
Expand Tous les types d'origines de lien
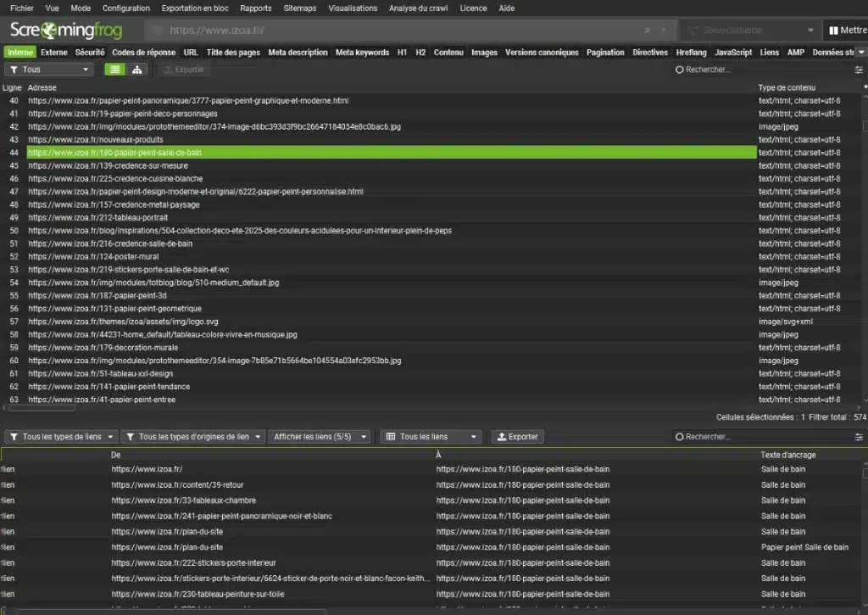coord(193,437)
